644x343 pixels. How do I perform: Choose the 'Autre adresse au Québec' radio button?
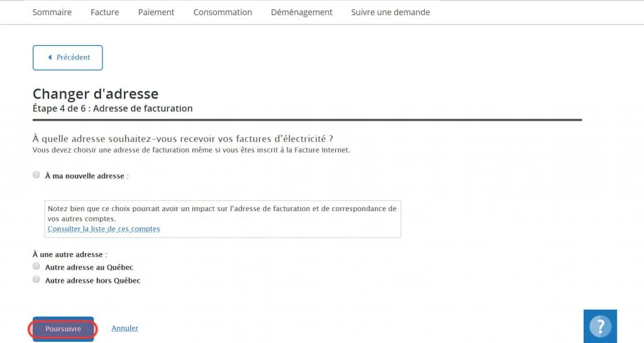pos(36,266)
